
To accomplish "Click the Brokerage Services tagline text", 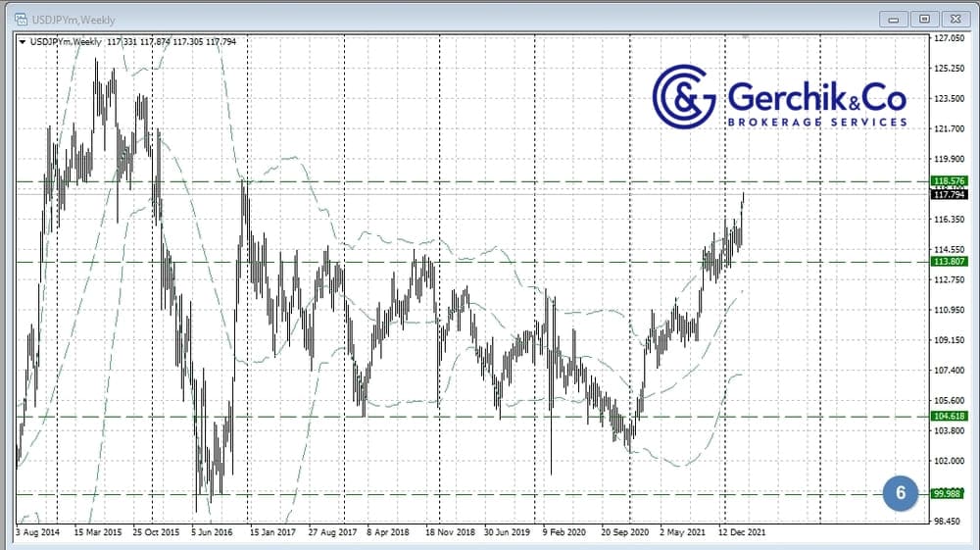I will [816, 122].
